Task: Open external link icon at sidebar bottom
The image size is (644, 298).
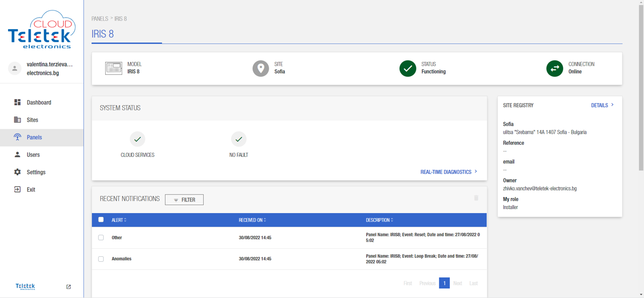Action: pos(68,287)
